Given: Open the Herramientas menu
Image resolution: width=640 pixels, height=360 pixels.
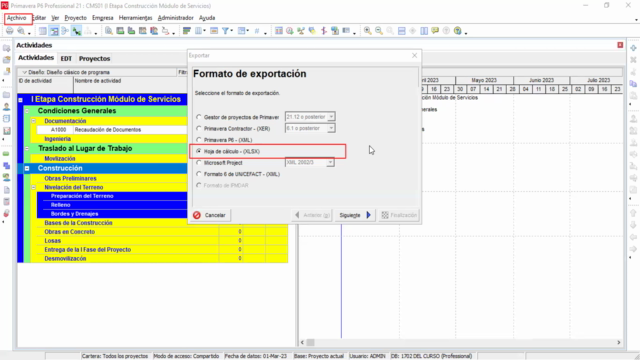Looking at the screenshot, I should [x=136, y=18].
